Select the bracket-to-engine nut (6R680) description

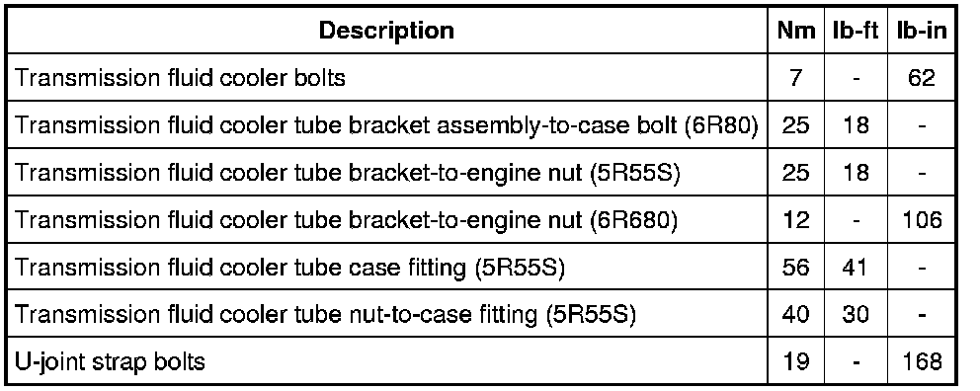click(346, 220)
